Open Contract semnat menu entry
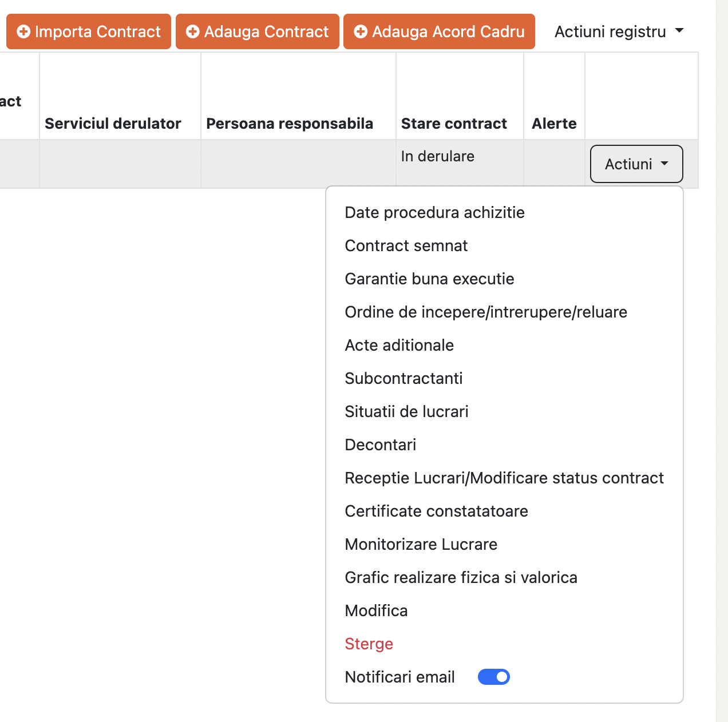 (x=406, y=246)
